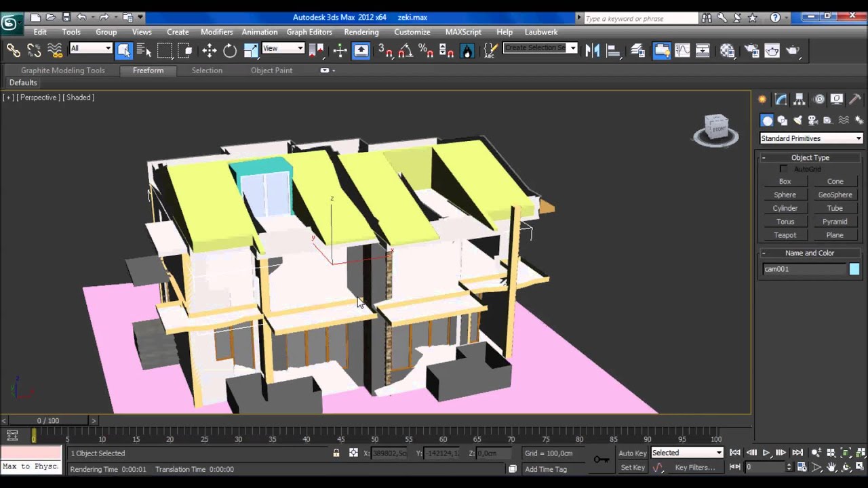Click the GeoSphere button

click(835, 195)
